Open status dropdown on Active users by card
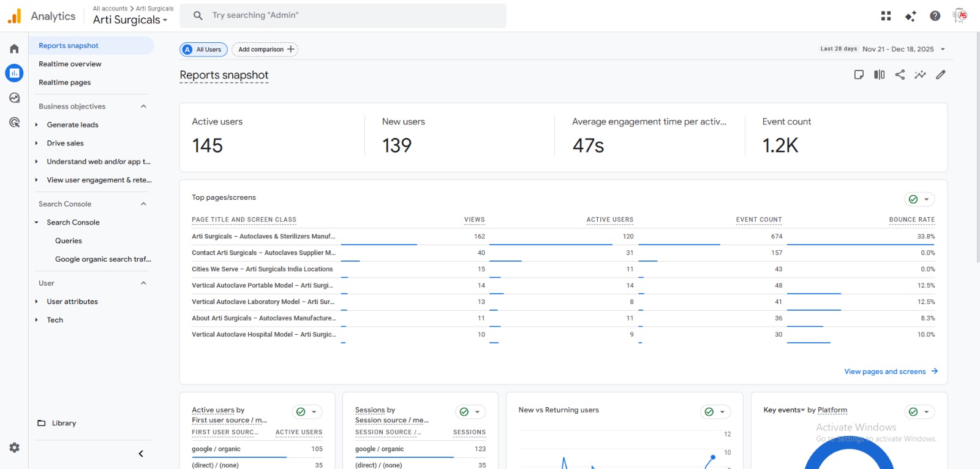 click(x=307, y=412)
